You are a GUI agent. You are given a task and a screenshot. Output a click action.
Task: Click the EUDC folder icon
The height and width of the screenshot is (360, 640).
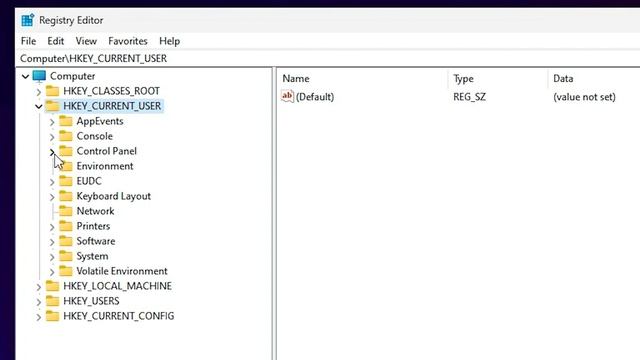click(x=66, y=181)
